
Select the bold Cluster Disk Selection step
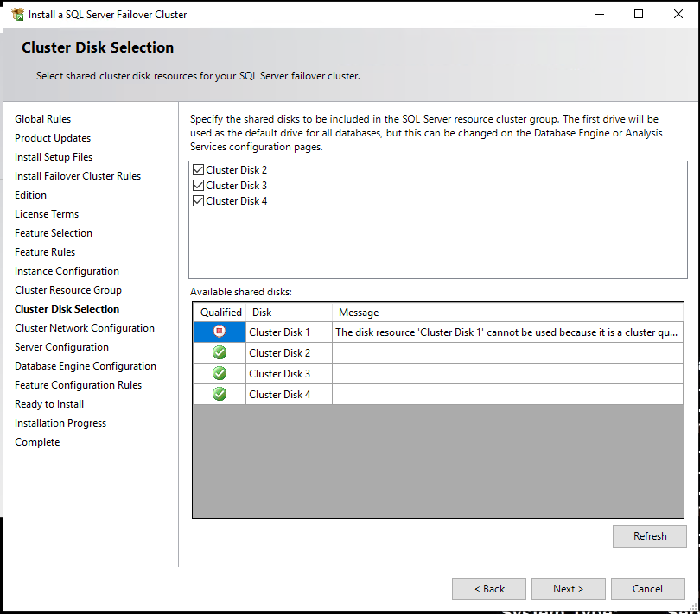[67, 309]
